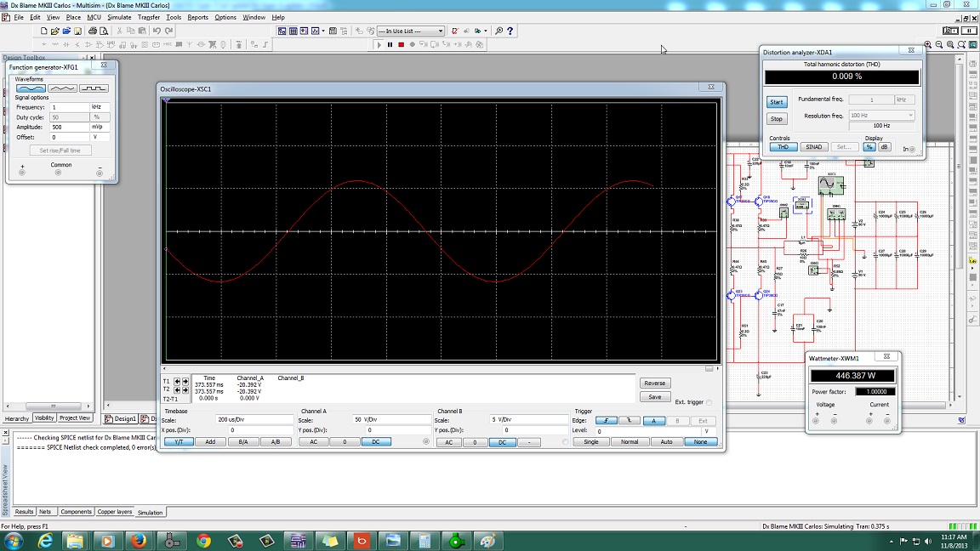The height and width of the screenshot is (551, 980).
Task: Open the MCU menu
Action: click(94, 18)
